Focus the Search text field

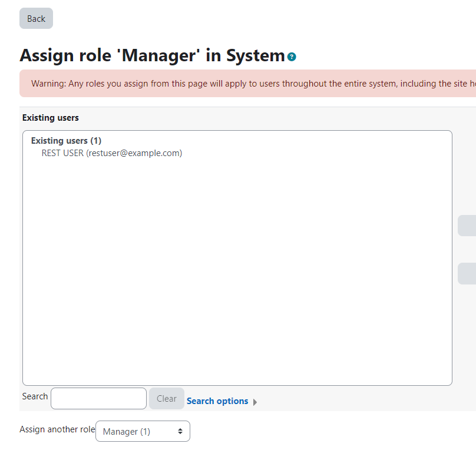[98, 399]
